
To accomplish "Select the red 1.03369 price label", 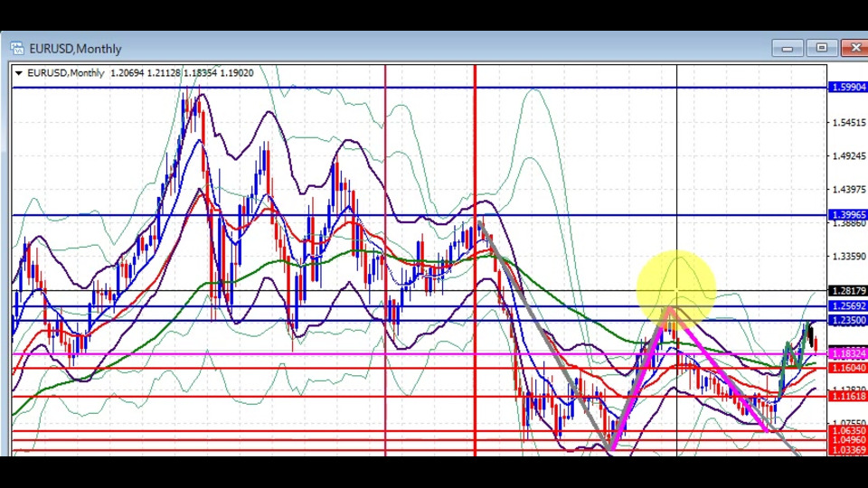I will 847,450.
